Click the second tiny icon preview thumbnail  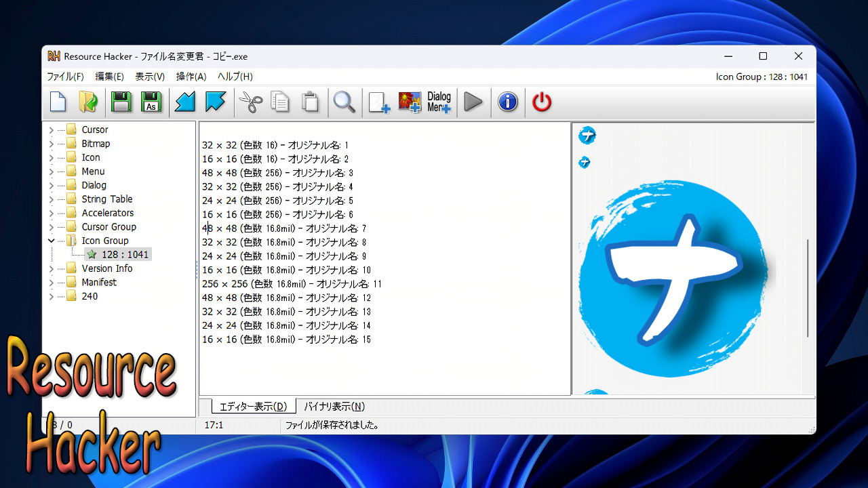(x=584, y=163)
